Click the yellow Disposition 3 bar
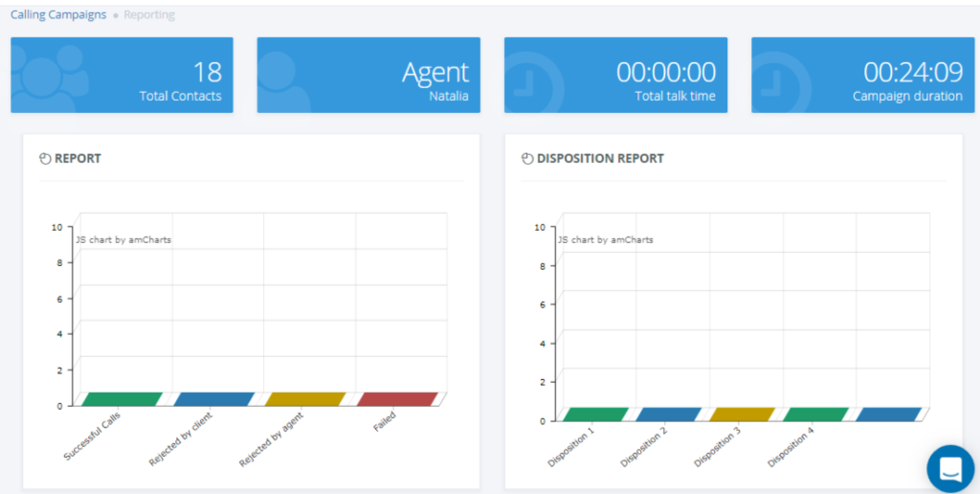Screen dimensions: 980x494 742,414
